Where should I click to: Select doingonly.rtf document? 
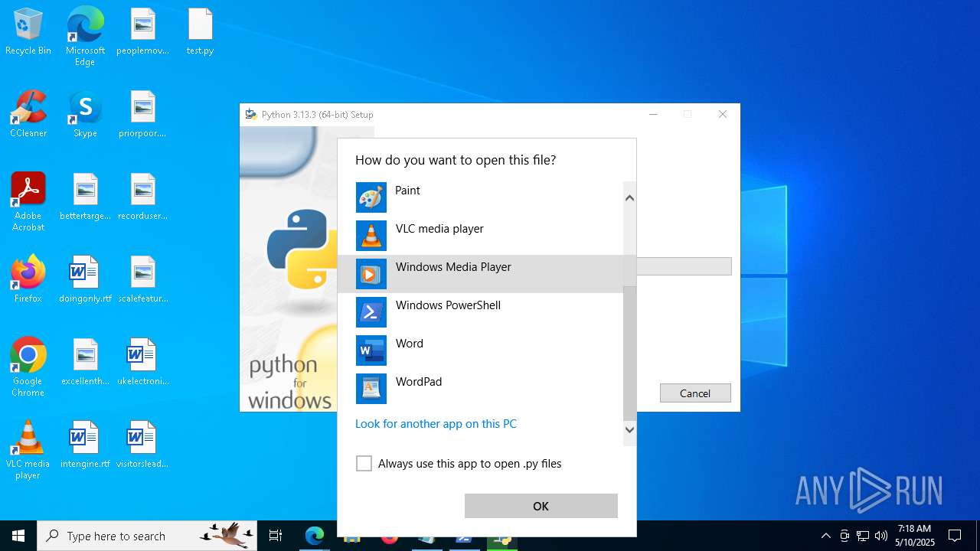pyautogui.click(x=85, y=280)
